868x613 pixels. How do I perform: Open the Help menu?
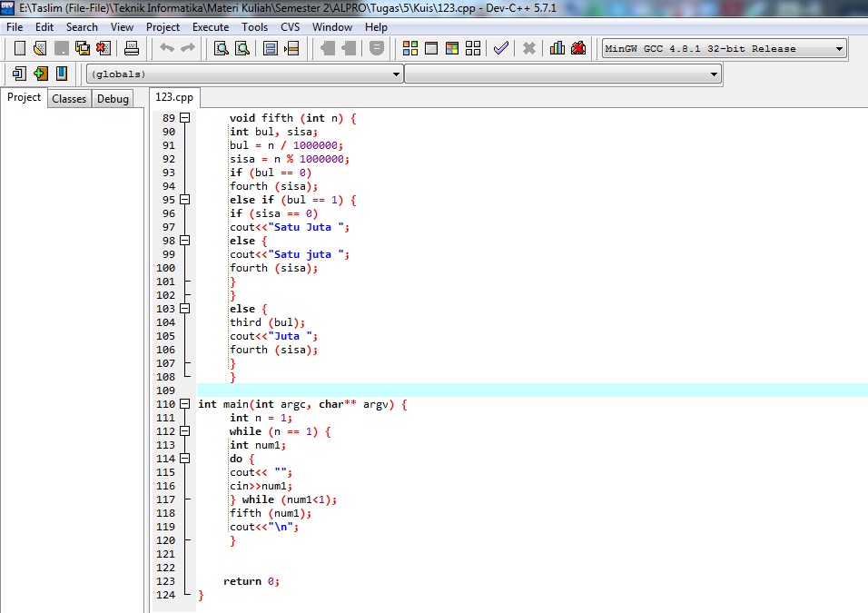pos(376,27)
